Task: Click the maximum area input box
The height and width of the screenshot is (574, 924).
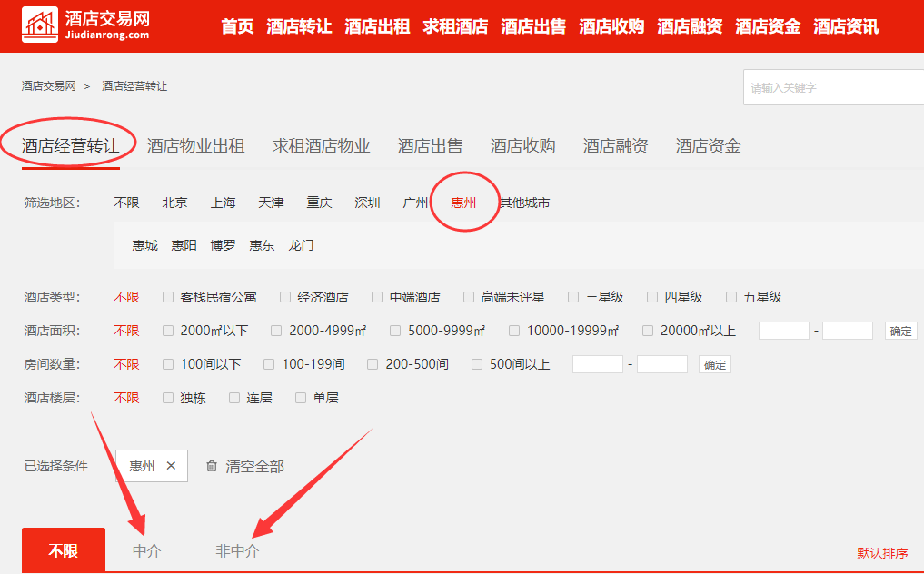Action: 848,331
